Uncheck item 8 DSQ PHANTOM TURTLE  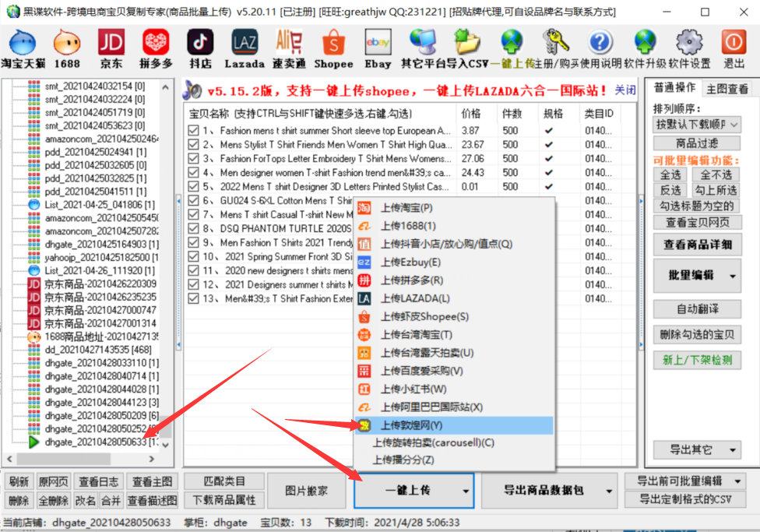(193, 228)
